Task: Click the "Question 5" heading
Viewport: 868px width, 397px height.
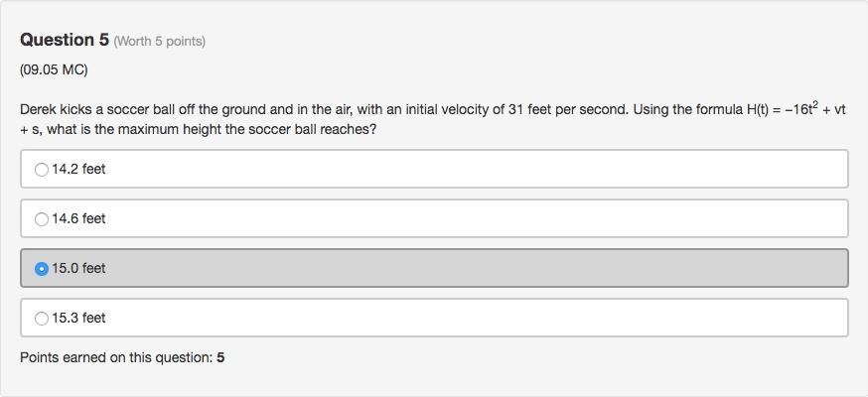Action: 65,40
